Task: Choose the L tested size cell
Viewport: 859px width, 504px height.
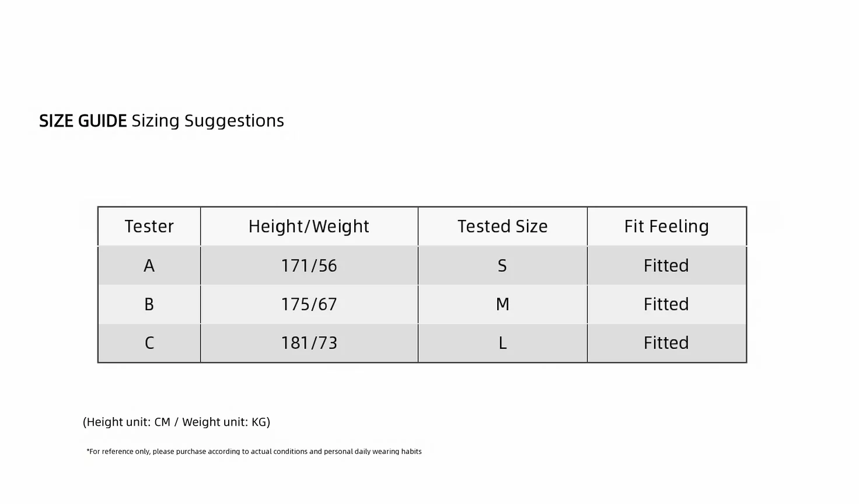Action: [x=502, y=343]
